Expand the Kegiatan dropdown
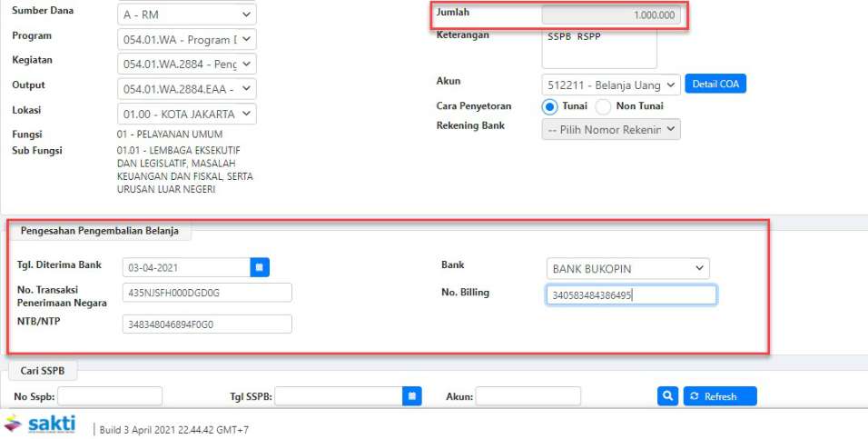This screenshot has width=868, height=439. click(187, 64)
